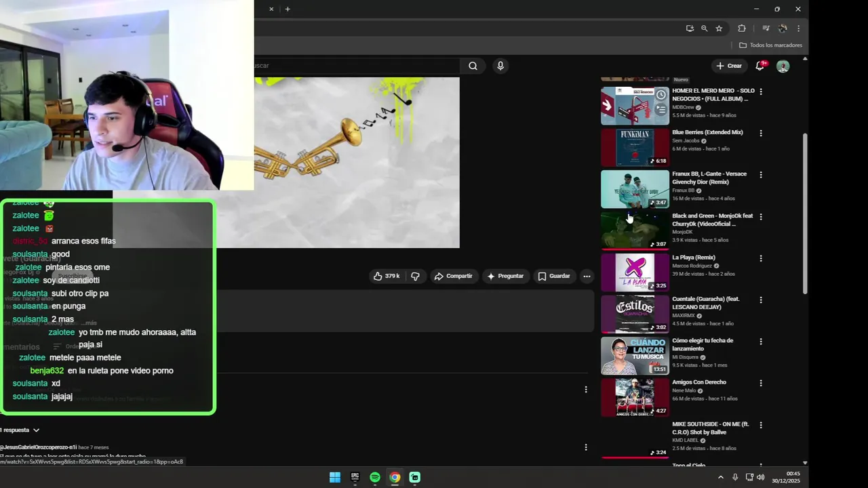Click the install app icon in address bar
Image resolution: width=868 pixels, height=488 pixels.
[x=690, y=28]
